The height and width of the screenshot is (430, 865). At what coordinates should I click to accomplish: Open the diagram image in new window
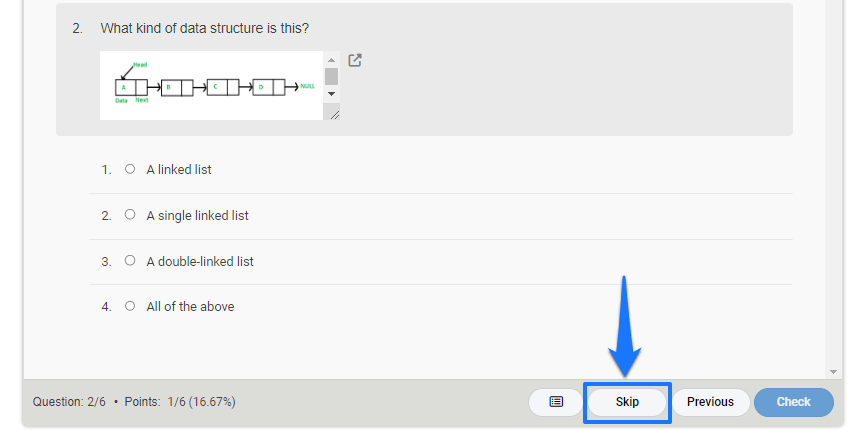[355, 60]
